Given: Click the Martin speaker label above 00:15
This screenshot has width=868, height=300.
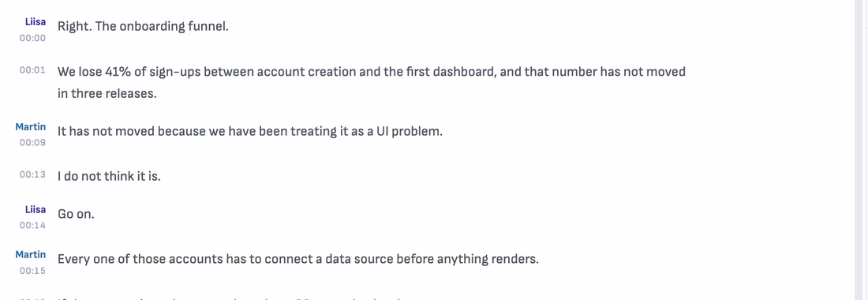Looking at the screenshot, I should [x=31, y=255].
